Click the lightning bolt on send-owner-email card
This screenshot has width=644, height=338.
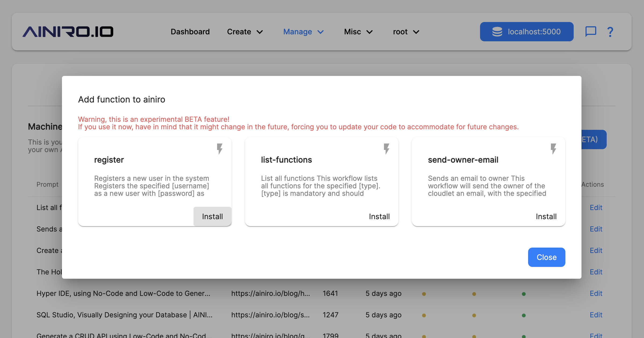coord(553,149)
